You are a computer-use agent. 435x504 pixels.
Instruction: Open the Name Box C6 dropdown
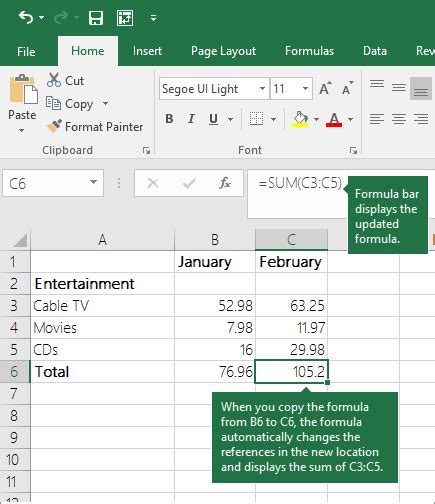coord(94,182)
